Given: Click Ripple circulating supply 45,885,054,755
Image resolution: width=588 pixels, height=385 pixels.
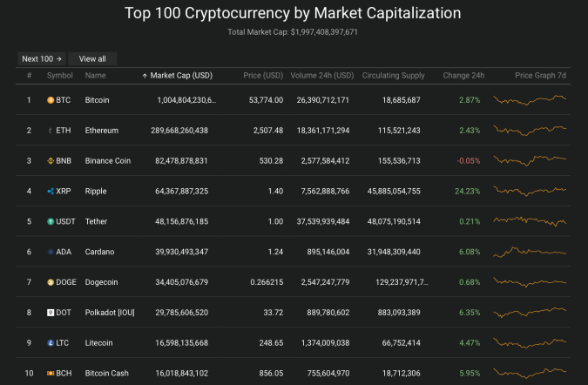Looking at the screenshot, I should (394, 191).
